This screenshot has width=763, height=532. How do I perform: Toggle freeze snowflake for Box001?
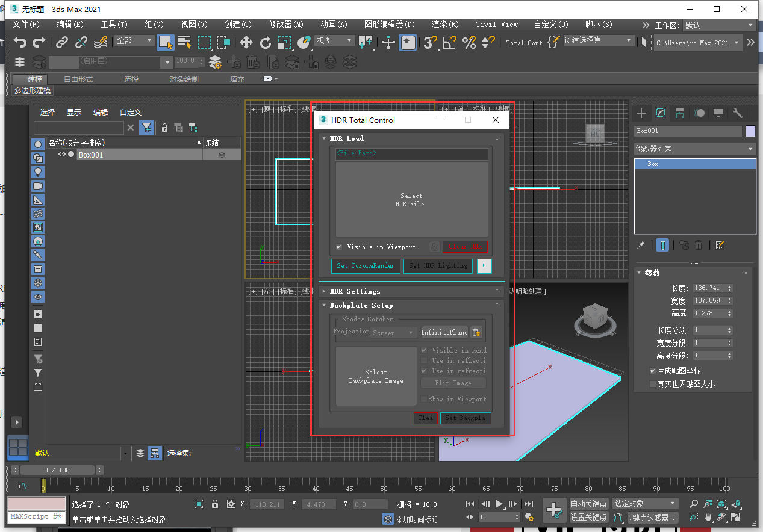[x=222, y=155]
